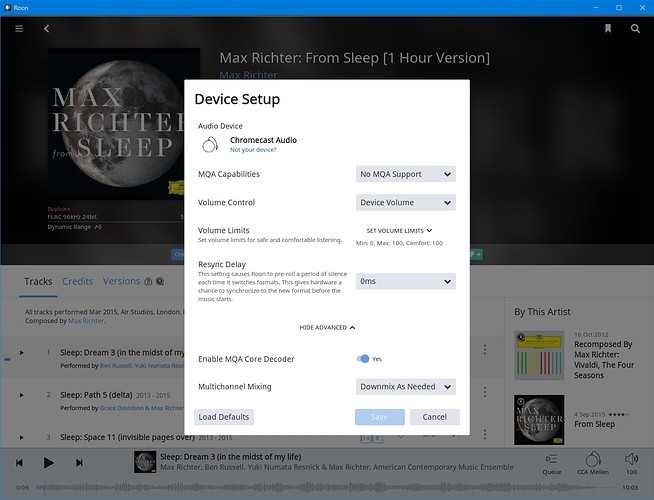Expand Set Volume Limits
Image resolution: width=654 pixels, height=500 pixels.
coord(399,231)
